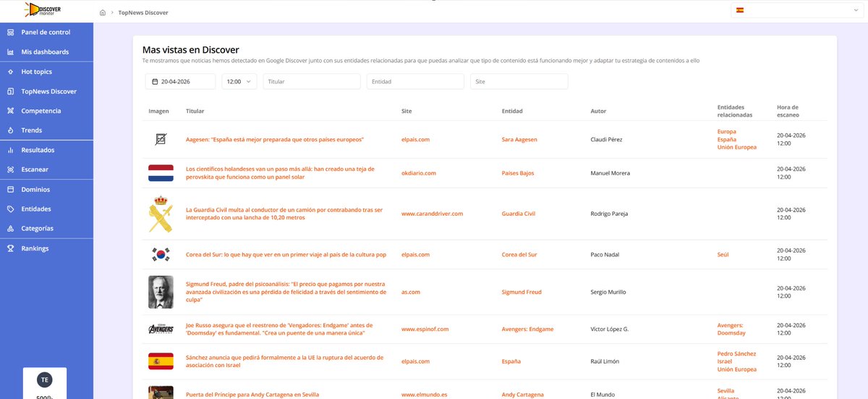Viewport: 868px width, 399px height.
Task: Click the www.caranddriver.com site link
Action: click(432, 214)
